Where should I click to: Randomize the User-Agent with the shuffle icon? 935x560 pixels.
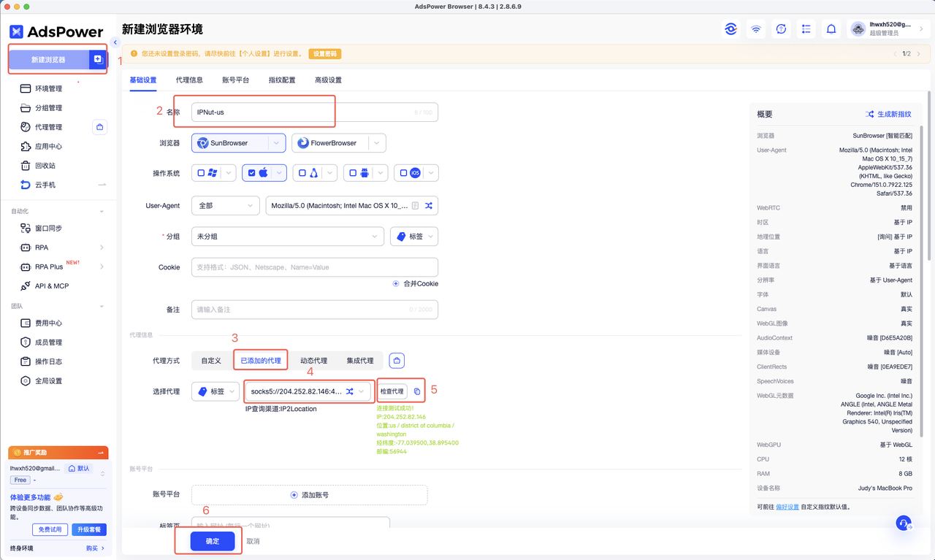(x=429, y=206)
